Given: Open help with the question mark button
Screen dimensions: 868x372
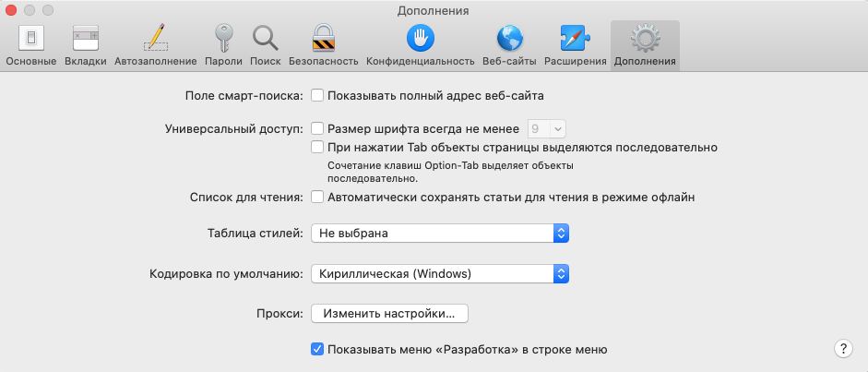Looking at the screenshot, I should tap(842, 349).
